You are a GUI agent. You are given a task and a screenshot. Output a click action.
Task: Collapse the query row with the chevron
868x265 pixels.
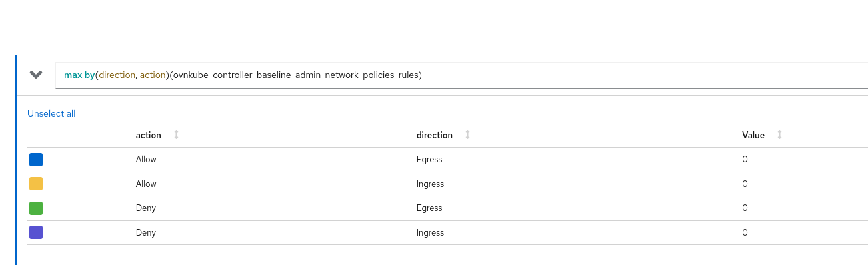click(x=36, y=75)
